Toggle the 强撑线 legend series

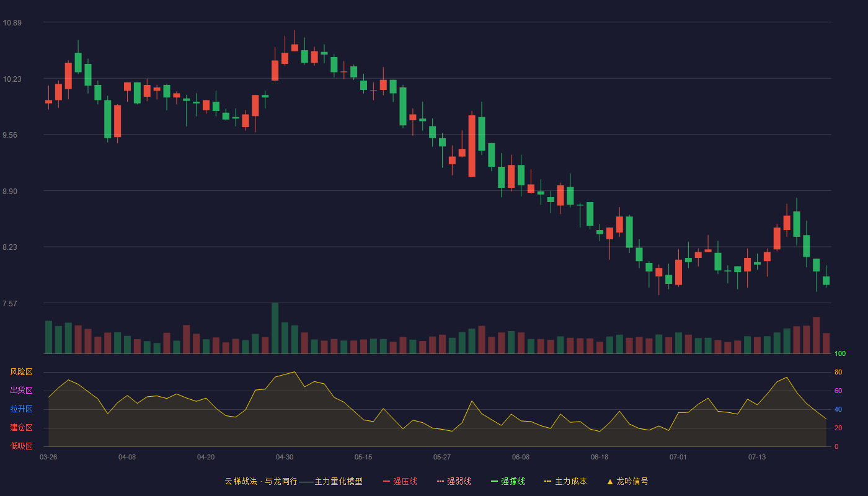click(508, 481)
